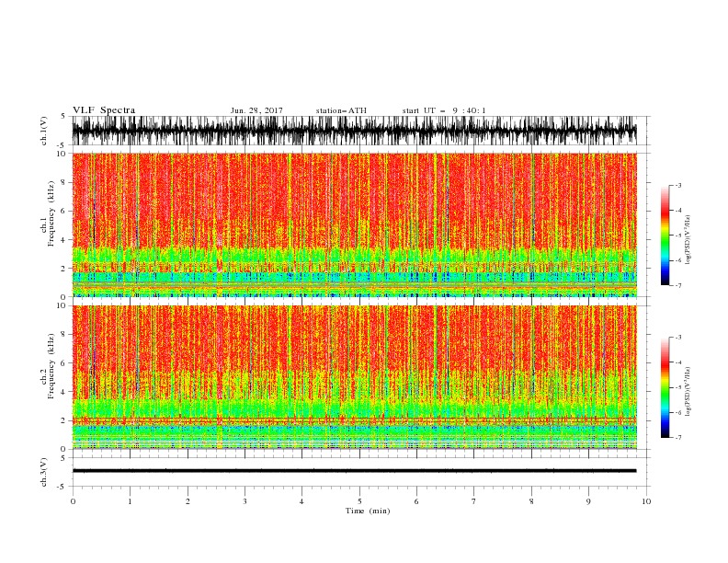This screenshot has height=563, width=728.
Task: Click the ch.1(V) waveform axis label
Action: click(44, 131)
